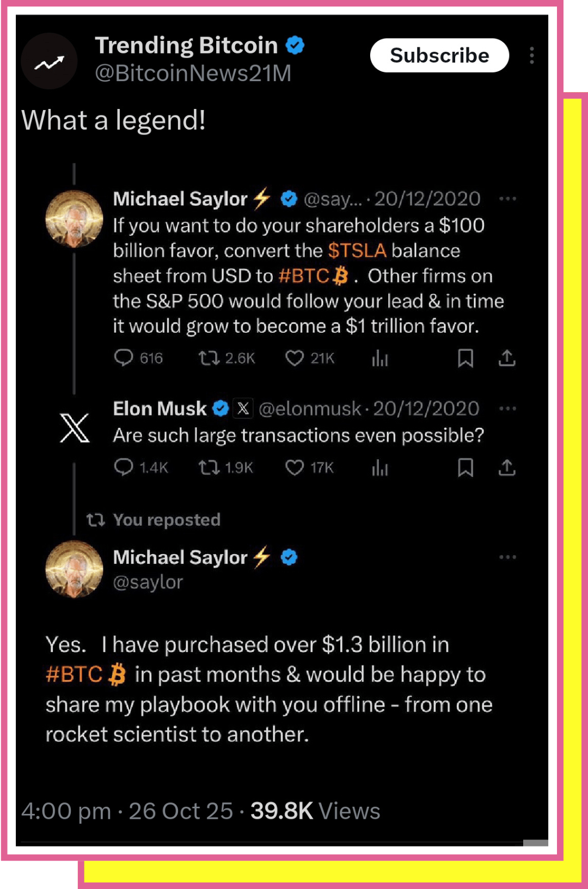Open more options on Elon Musk's tweet
Viewport: 588px width, 889px height.
point(507,409)
